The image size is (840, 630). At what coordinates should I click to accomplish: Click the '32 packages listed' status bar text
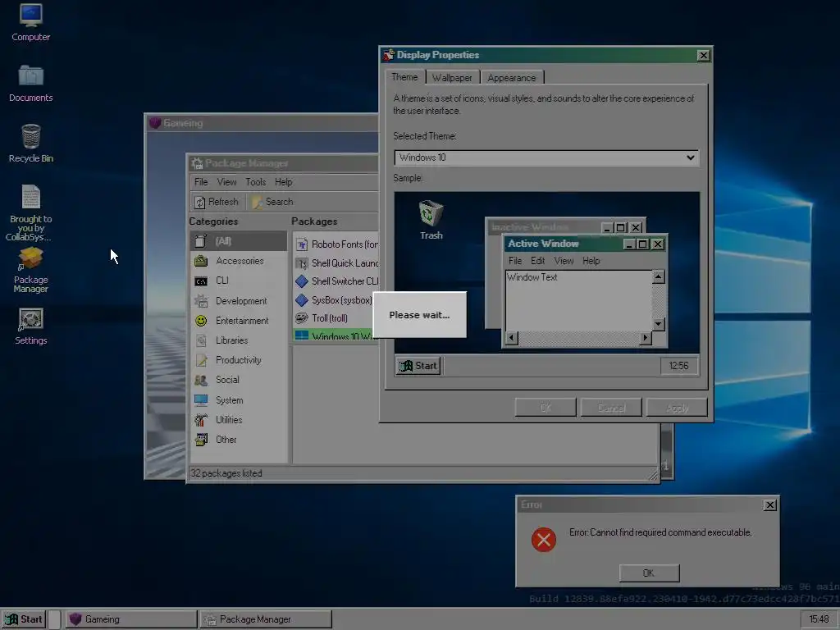pyautogui.click(x=226, y=473)
